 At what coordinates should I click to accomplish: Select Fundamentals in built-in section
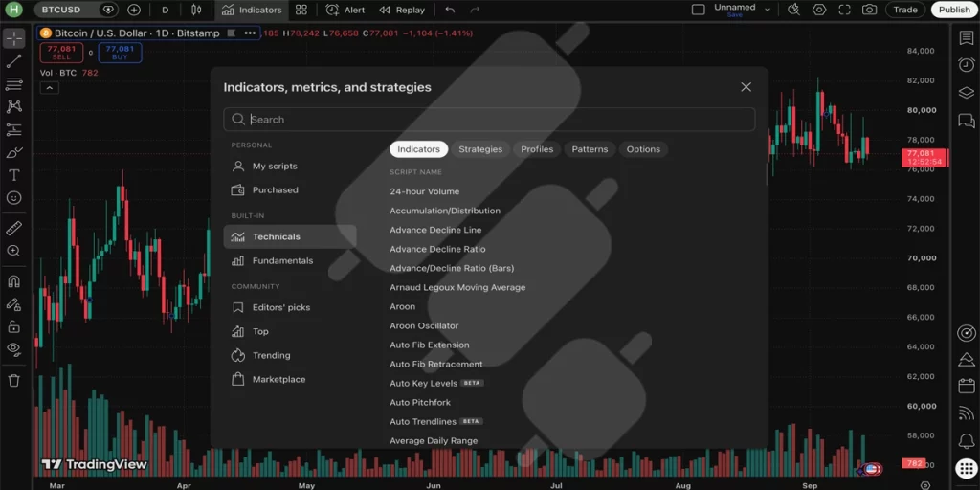tap(290, 260)
